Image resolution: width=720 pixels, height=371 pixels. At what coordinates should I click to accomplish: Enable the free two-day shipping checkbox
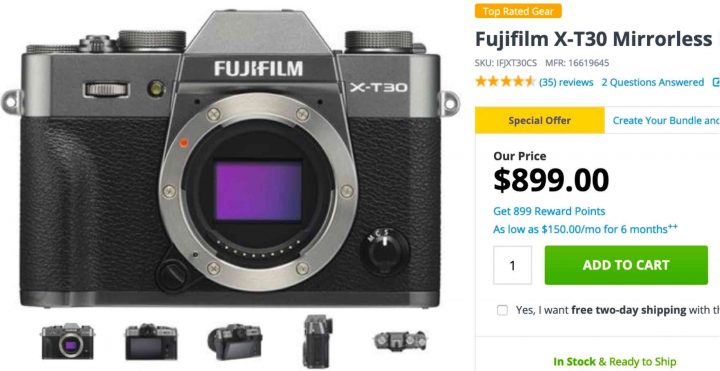(502, 310)
